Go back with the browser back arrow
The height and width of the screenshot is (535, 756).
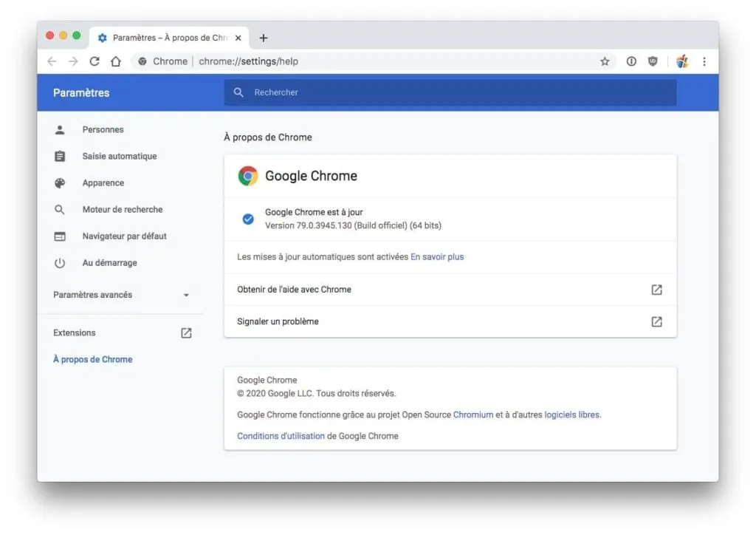52,61
